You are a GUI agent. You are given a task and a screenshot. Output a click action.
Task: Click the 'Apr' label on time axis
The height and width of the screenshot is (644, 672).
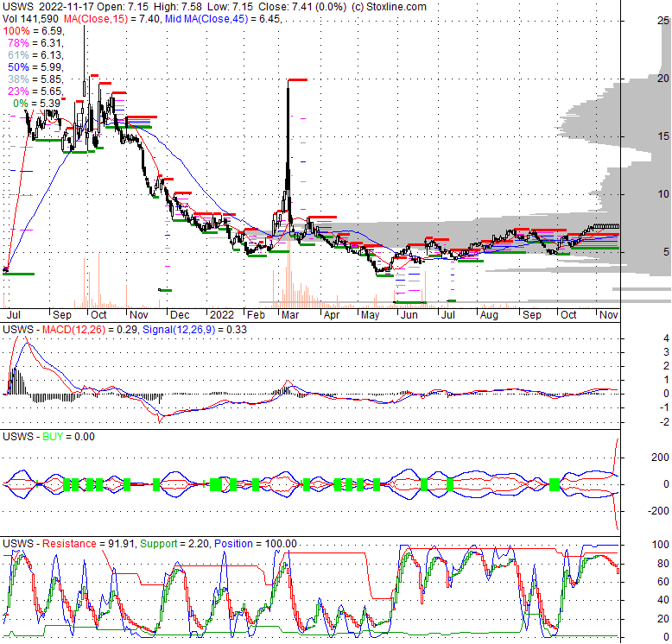coord(332,315)
